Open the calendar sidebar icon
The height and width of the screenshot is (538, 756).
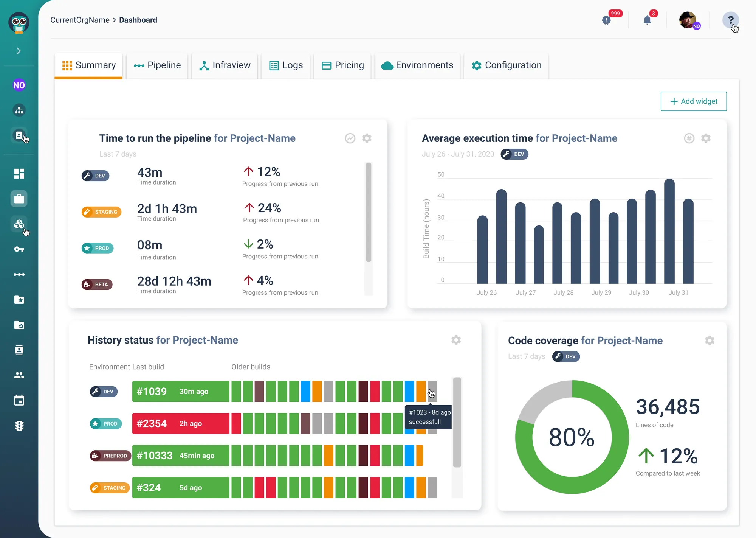[19, 400]
